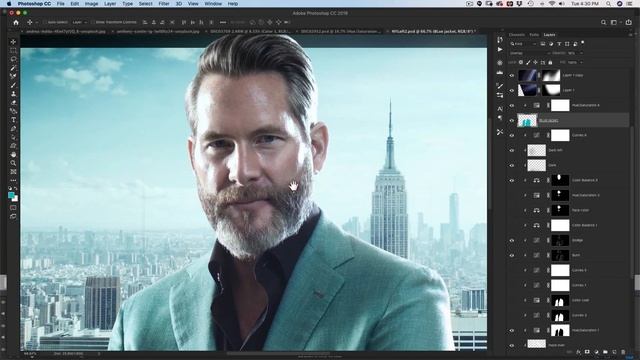Select the Zoom tool
640x360 pixels.
13,163
